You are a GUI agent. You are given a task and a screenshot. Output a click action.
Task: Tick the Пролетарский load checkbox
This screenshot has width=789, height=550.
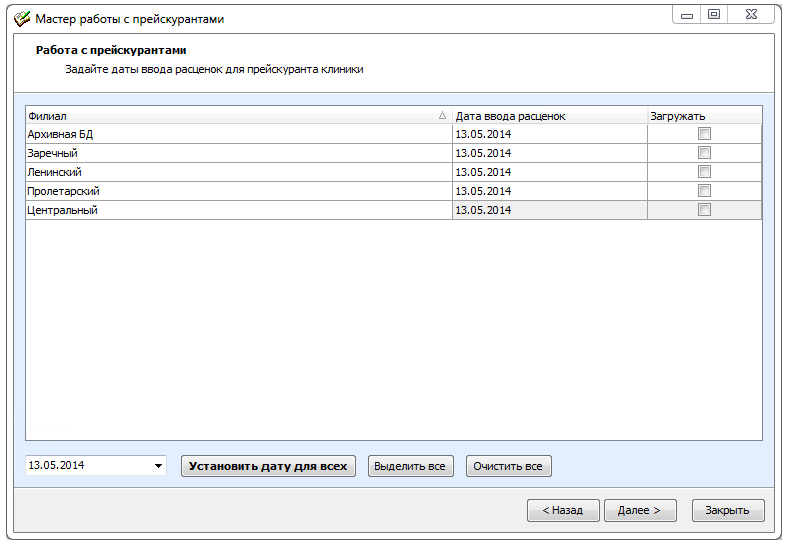pyautogui.click(x=704, y=191)
